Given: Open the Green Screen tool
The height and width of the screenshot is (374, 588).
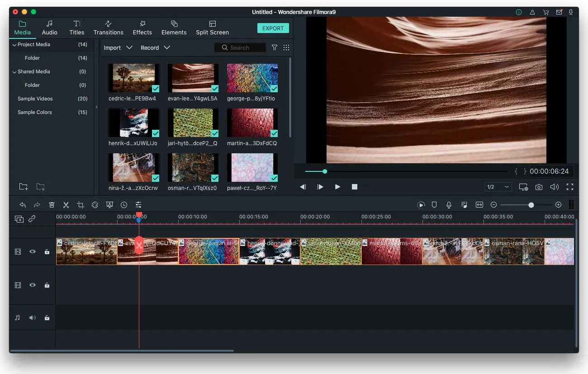Looking at the screenshot, I should tap(109, 204).
